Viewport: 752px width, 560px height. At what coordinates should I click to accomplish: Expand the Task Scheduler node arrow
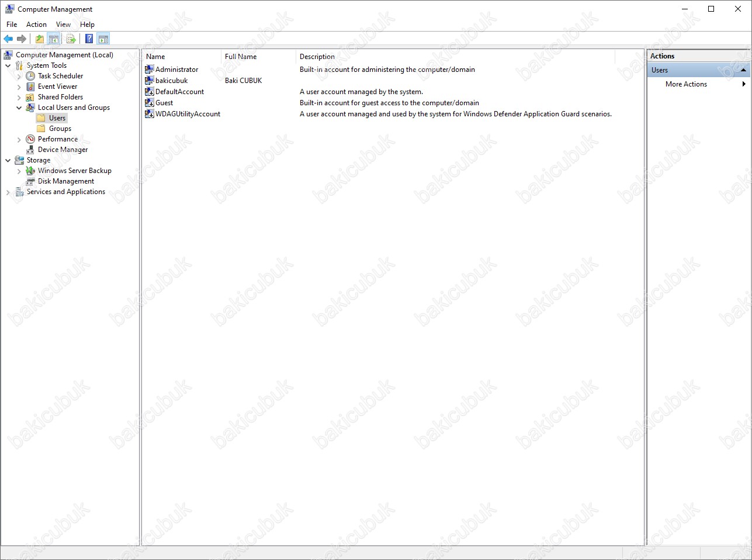(19, 77)
